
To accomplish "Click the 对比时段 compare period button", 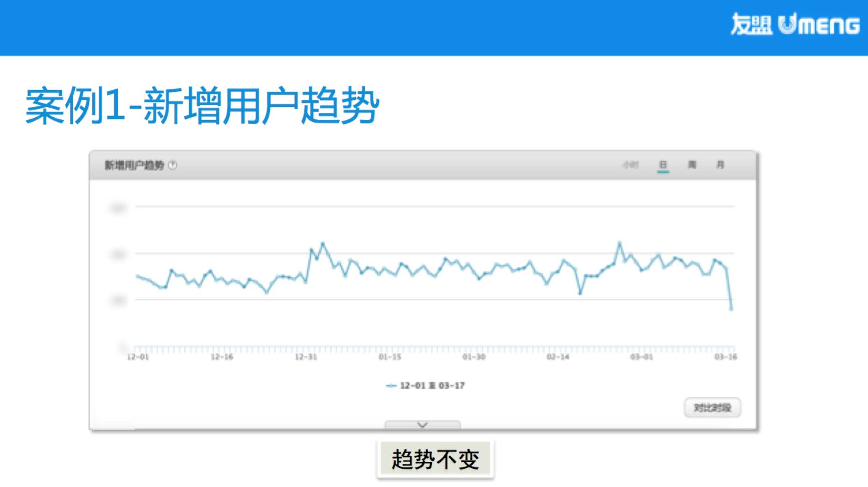I will pyautogui.click(x=712, y=408).
